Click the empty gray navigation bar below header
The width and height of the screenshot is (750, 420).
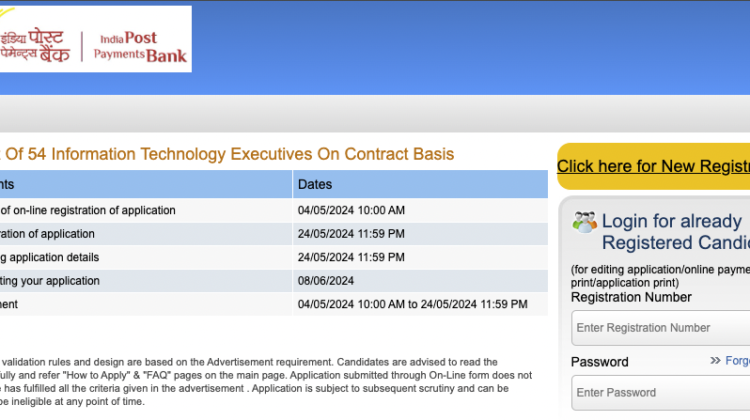[x=375, y=114]
